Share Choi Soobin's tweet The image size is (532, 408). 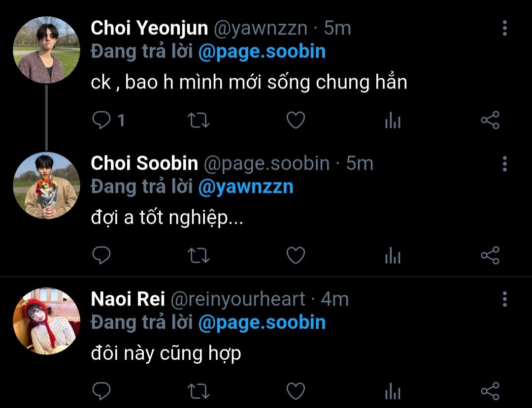click(490, 255)
